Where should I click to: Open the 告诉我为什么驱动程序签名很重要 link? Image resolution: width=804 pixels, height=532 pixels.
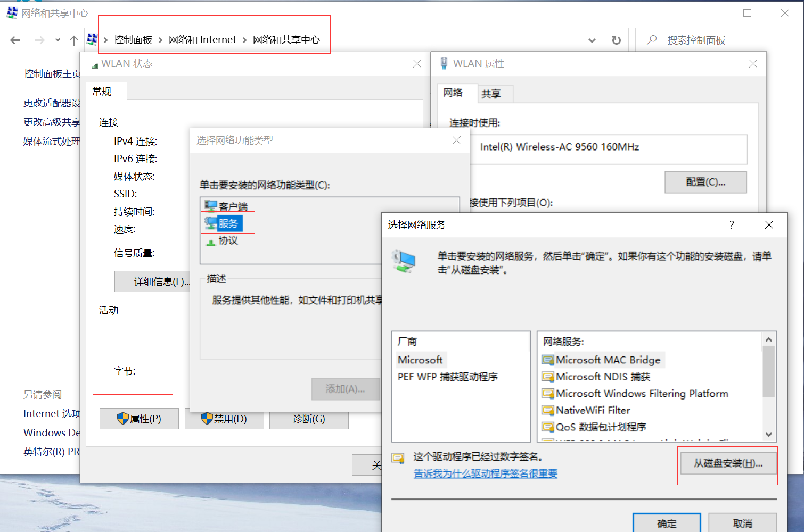pyautogui.click(x=485, y=473)
